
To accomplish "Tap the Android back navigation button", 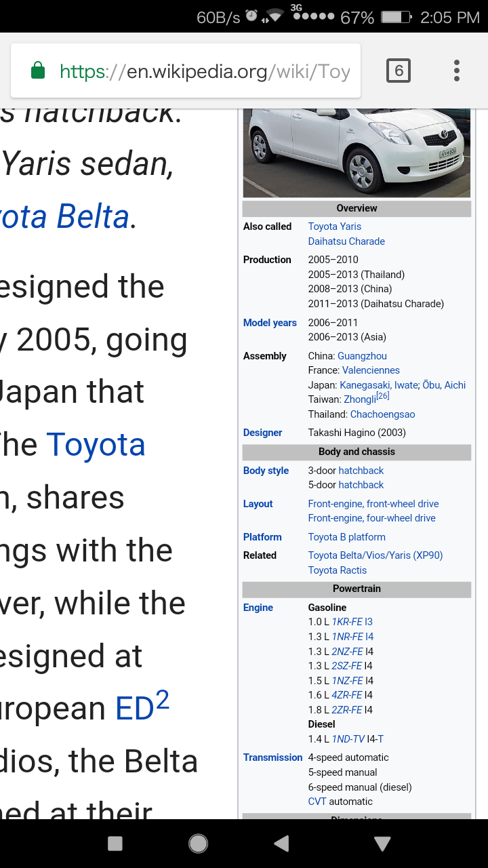I will click(281, 843).
